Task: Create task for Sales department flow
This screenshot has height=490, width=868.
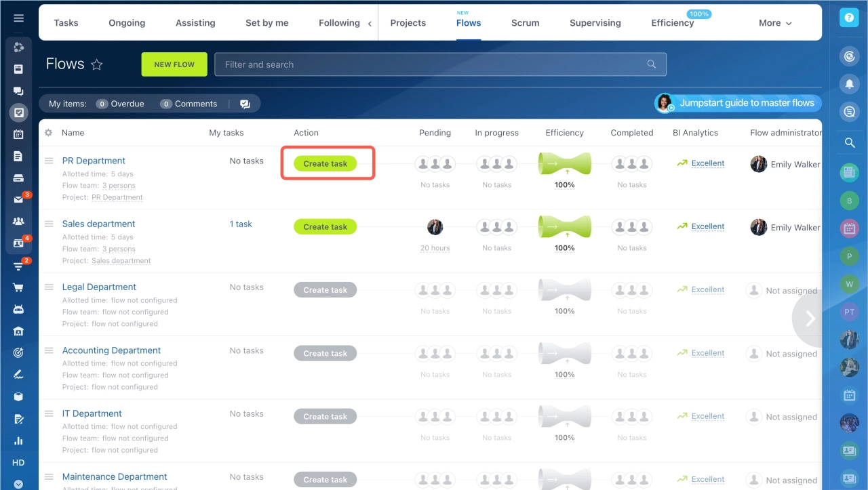Action: click(x=325, y=227)
